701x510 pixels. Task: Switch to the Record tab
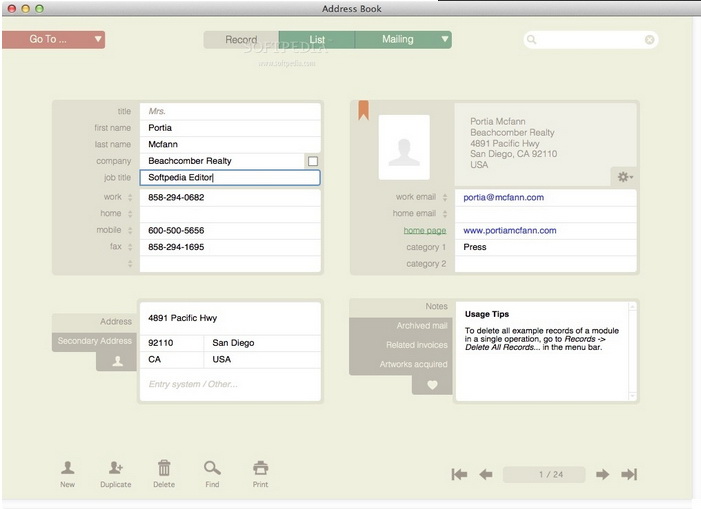click(241, 39)
